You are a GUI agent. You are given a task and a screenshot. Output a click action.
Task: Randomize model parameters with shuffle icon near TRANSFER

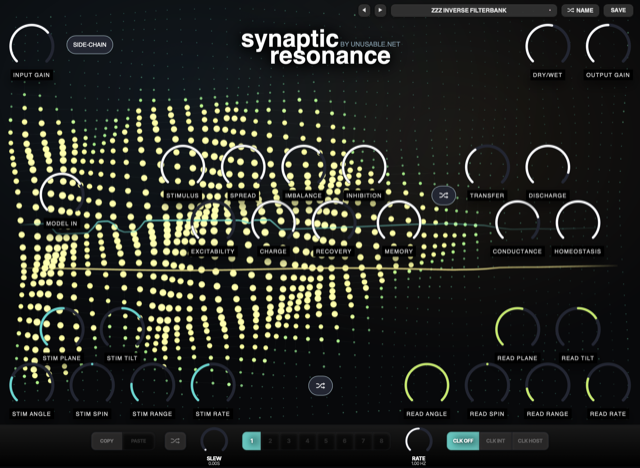coord(444,195)
